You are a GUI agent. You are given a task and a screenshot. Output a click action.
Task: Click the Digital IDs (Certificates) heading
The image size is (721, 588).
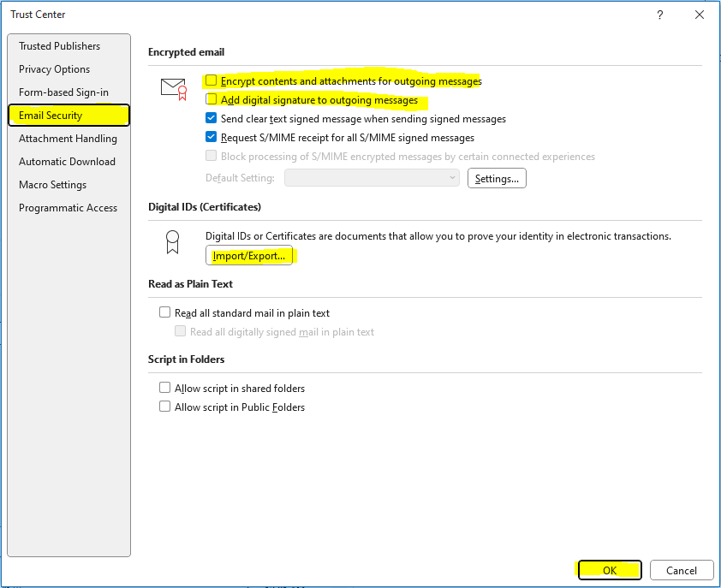point(205,207)
